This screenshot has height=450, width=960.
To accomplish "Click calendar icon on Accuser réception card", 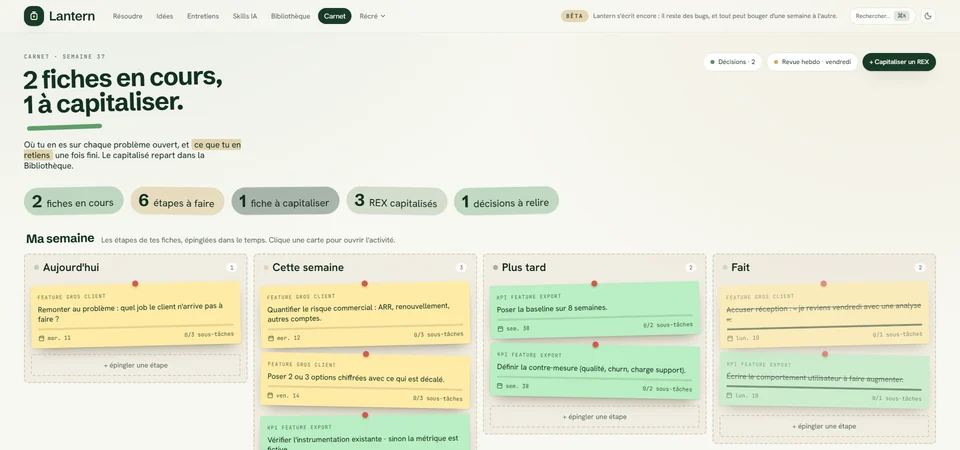I will coord(730,337).
